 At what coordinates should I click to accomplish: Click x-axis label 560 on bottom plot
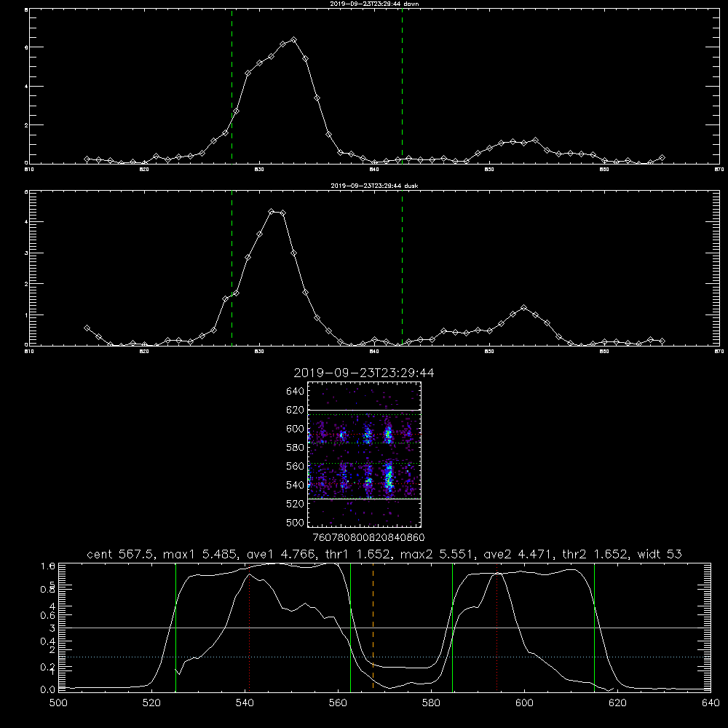pyautogui.click(x=338, y=703)
